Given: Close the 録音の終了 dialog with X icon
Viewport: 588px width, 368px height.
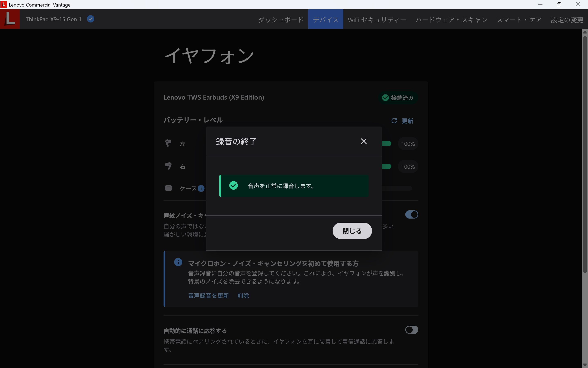Looking at the screenshot, I should 363,141.
